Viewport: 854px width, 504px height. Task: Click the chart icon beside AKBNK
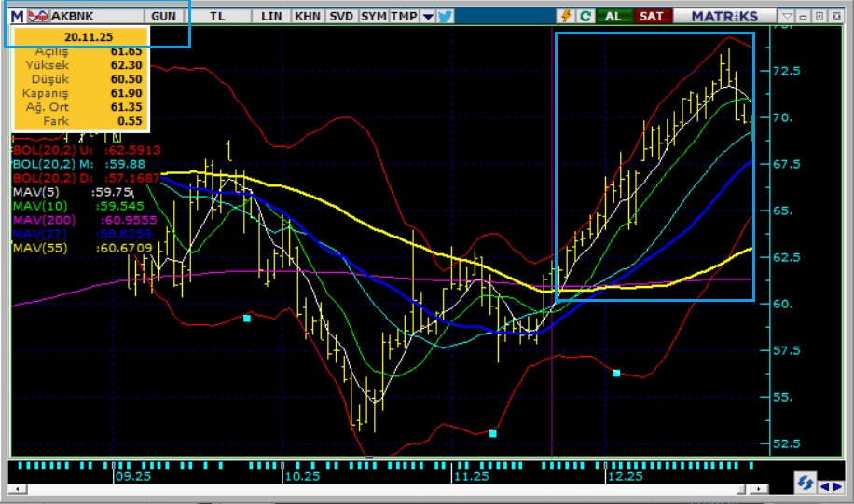click(x=38, y=16)
